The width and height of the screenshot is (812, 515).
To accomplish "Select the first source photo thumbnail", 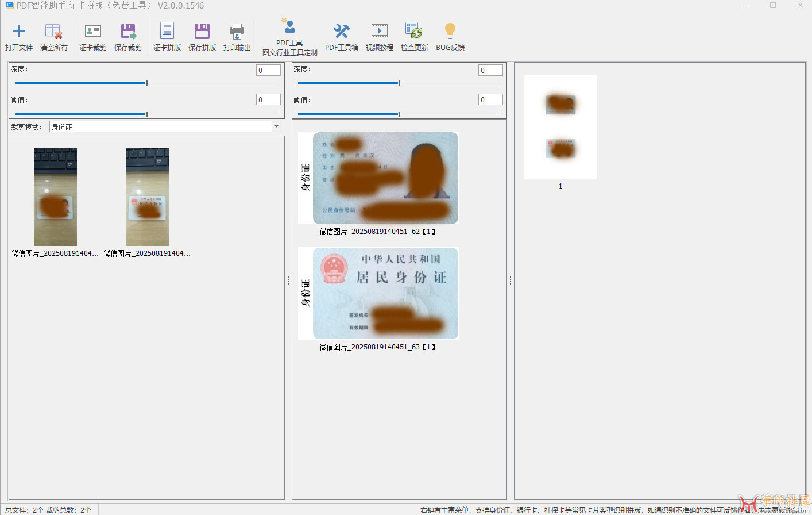I will [x=55, y=197].
